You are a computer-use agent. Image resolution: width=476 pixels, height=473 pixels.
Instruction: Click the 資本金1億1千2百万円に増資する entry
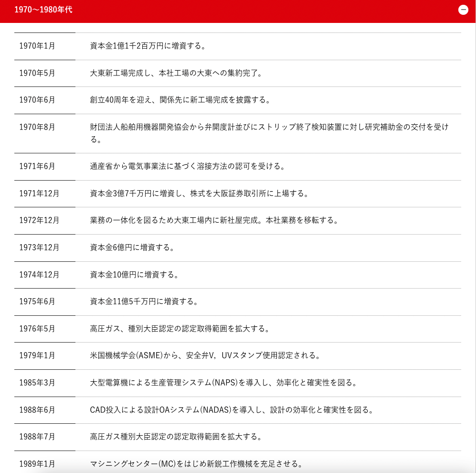(x=148, y=46)
